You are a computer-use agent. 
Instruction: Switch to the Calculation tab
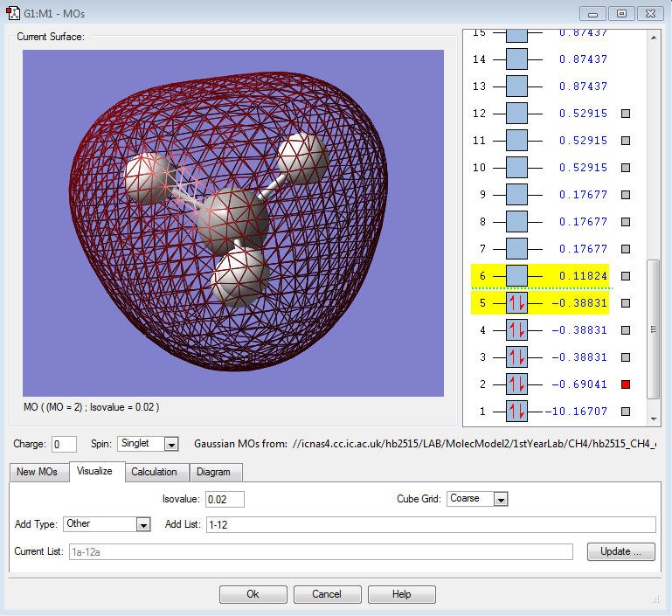tap(154, 472)
